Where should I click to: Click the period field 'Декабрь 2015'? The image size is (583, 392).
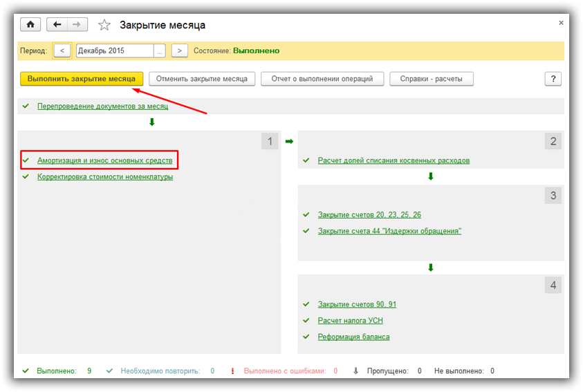[114, 50]
